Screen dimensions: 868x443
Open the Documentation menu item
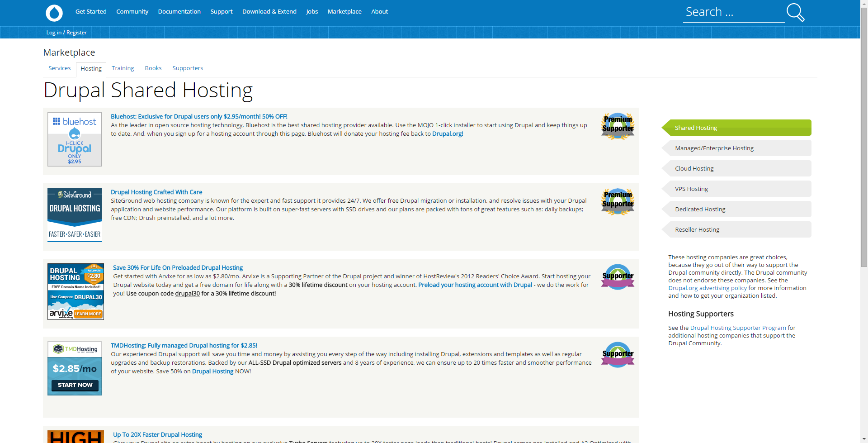179,11
